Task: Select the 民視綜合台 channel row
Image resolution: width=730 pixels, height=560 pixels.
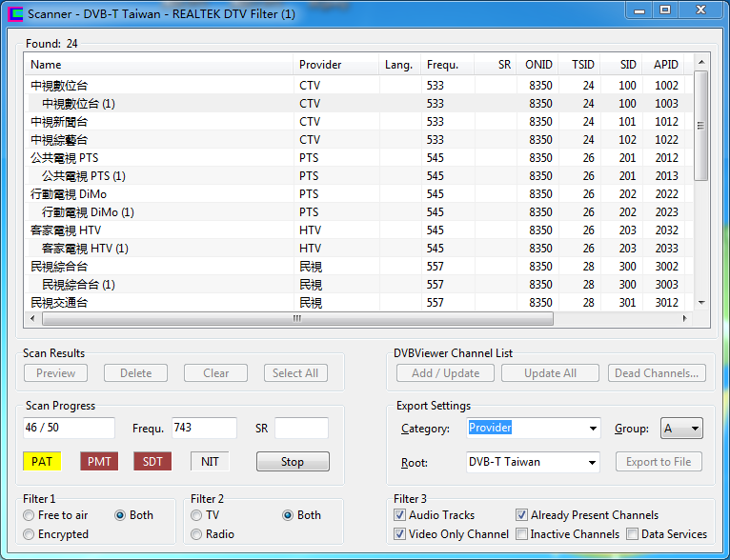Action: [358, 267]
